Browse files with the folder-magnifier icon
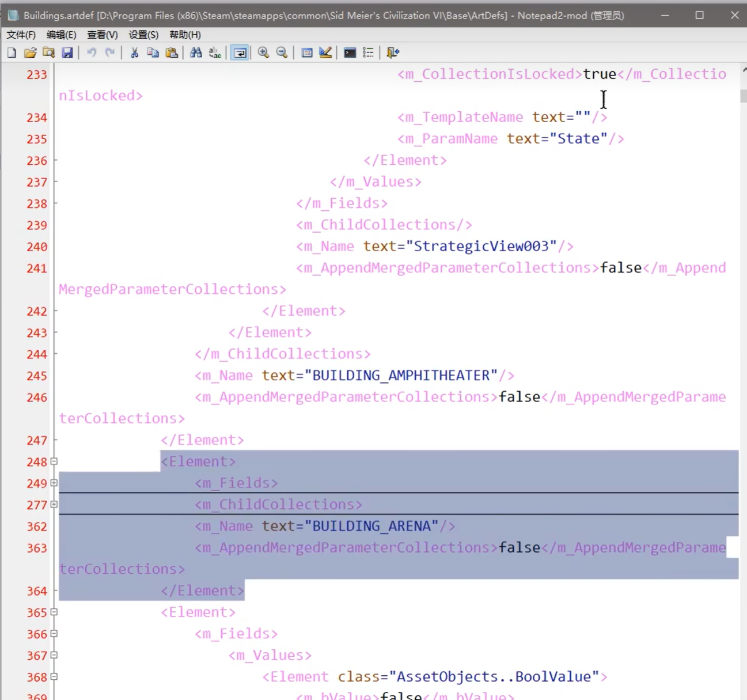Screen dimensions: 747x700 pyautogui.click(x=49, y=53)
